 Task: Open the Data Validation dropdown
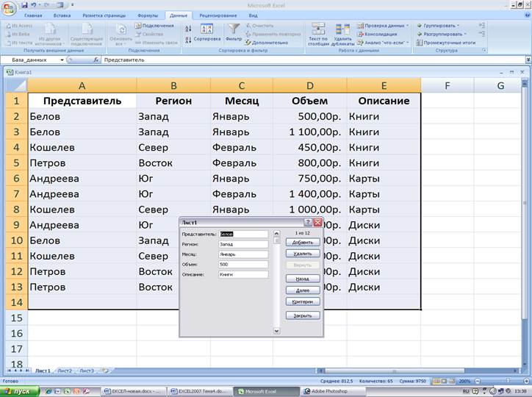click(407, 25)
